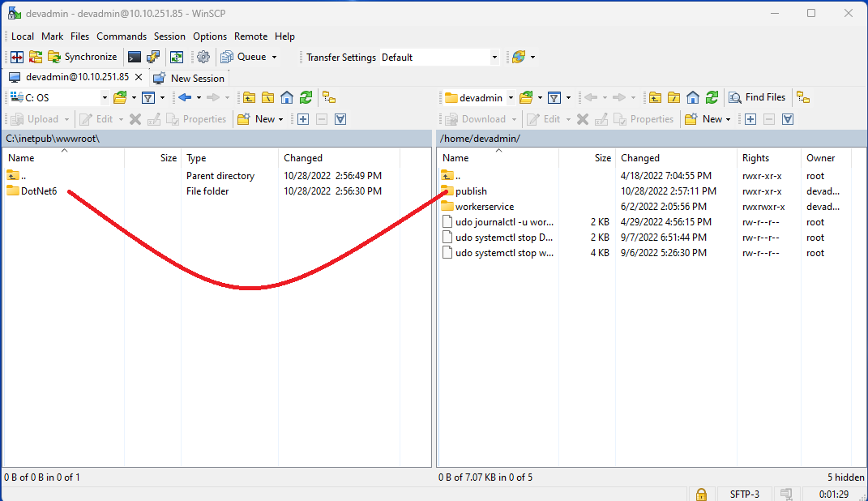Click the local panel Invert Selection icon
Image resolution: width=868 pixels, height=501 pixels.
pyautogui.click(x=340, y=119)
